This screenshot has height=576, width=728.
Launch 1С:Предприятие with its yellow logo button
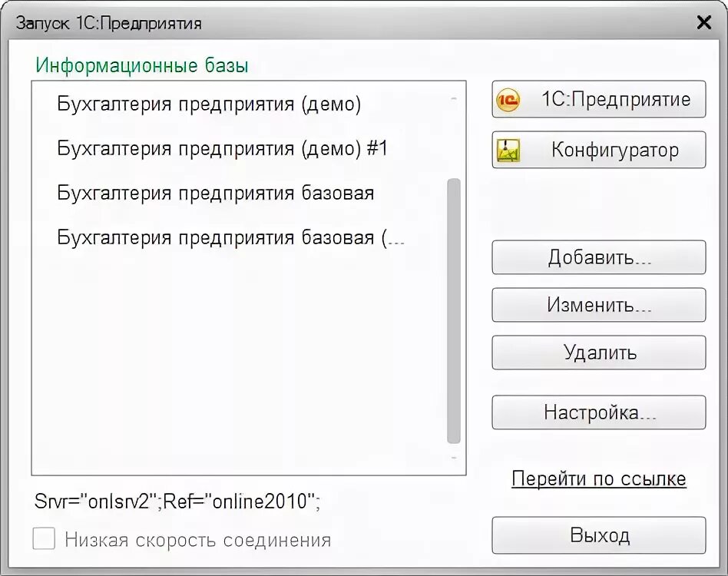click(598, 99)
